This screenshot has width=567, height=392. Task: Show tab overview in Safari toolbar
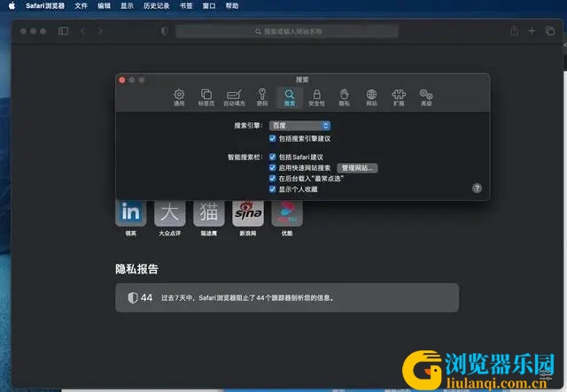point(550,31)
